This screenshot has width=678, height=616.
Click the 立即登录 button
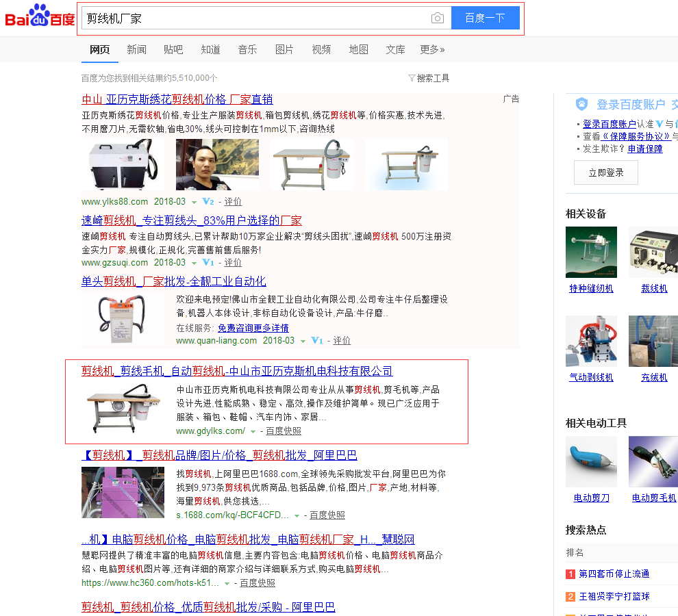[x=605, y=172]
